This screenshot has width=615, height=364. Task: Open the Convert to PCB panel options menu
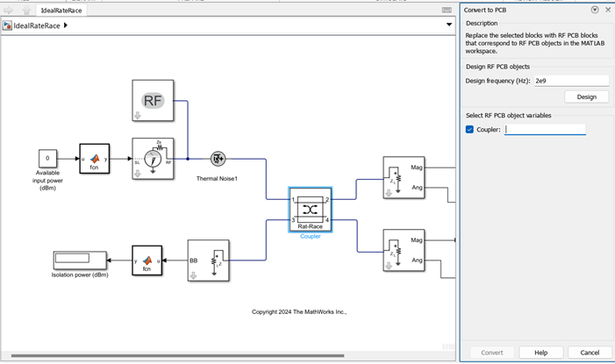pyautogui.click(x=595, y=10)
